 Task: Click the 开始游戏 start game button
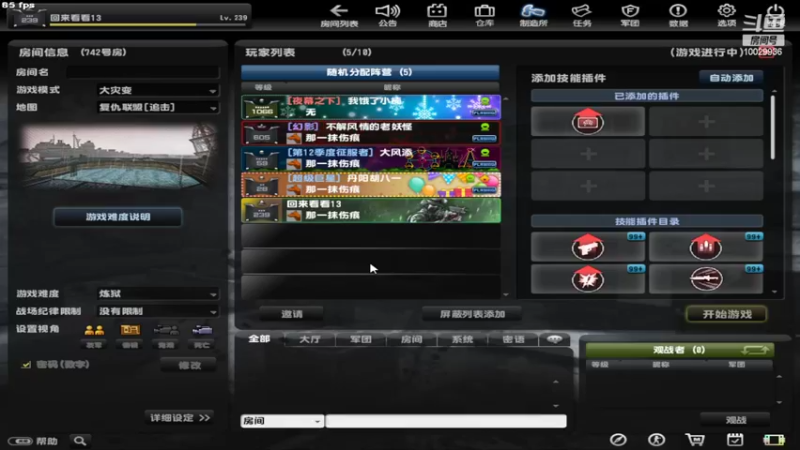pos(727,314)
